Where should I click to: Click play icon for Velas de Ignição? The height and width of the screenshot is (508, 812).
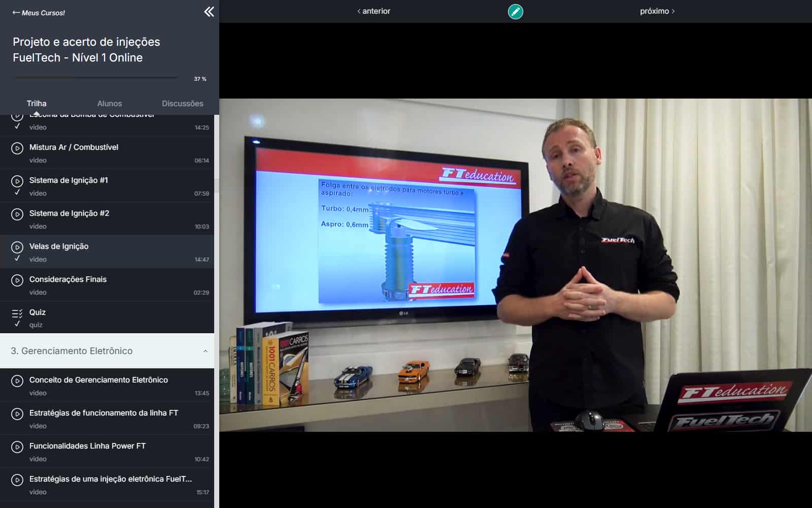[17, 247]
